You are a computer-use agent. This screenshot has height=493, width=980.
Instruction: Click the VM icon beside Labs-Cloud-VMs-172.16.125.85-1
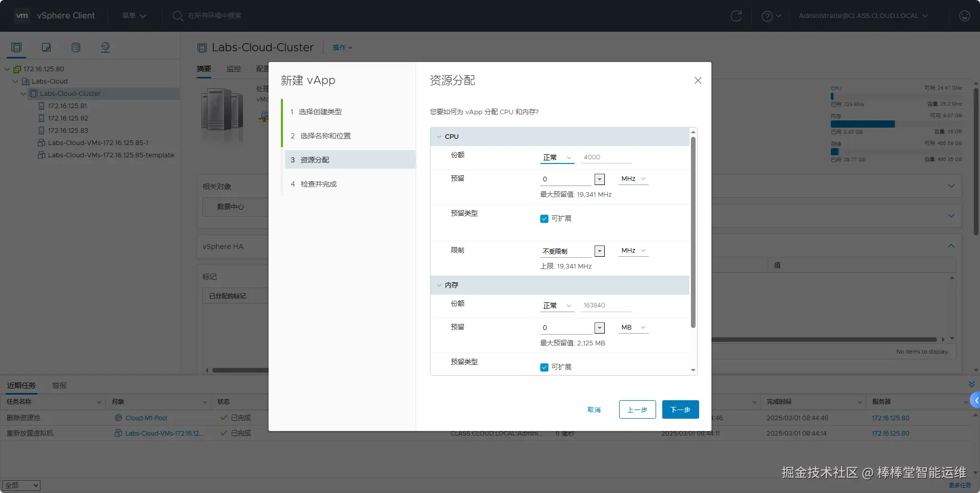pyautogui.click(x=42, y=143)
